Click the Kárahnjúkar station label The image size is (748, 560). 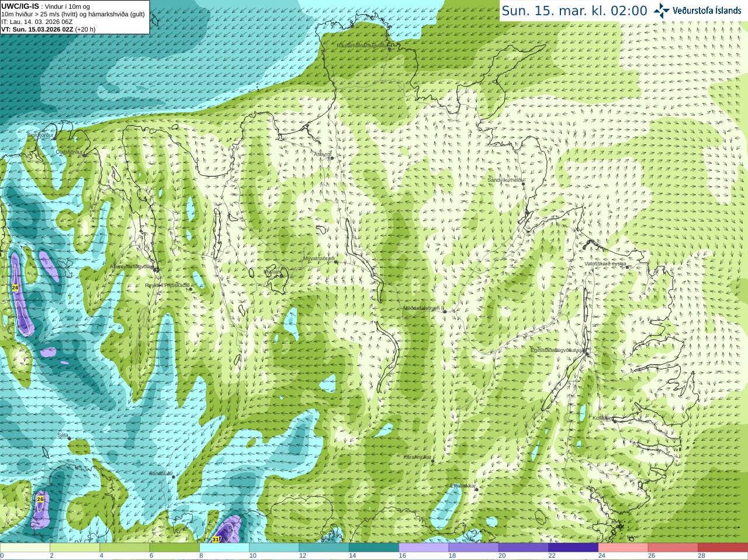418,457
